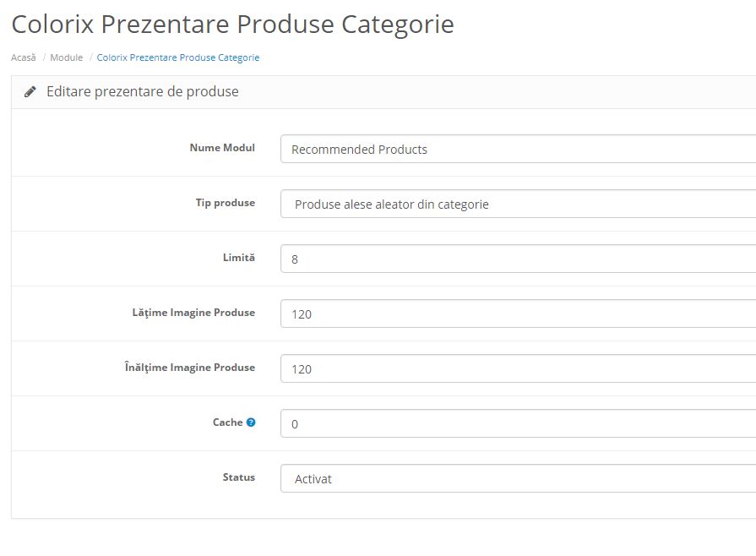Click the 'Limită' field label
The width and height of the screenshot is (756, 556).
239,258
